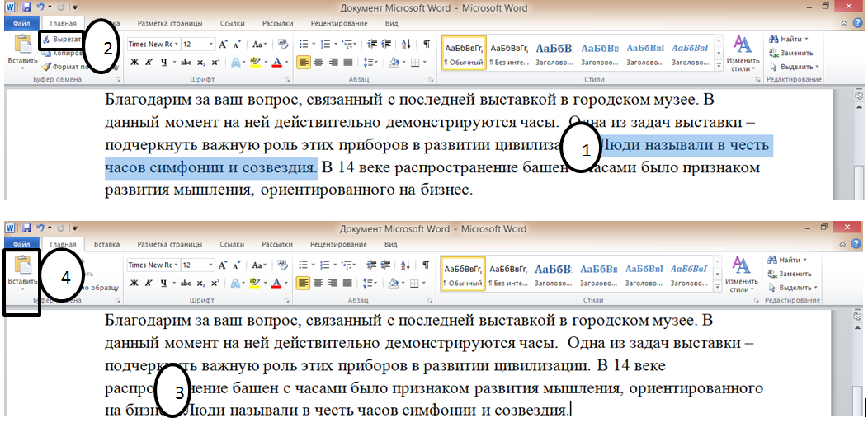This screenshot has width=868, height=432.
Task: Open Word help in the upper window
Action: click(x=857, y=23)
